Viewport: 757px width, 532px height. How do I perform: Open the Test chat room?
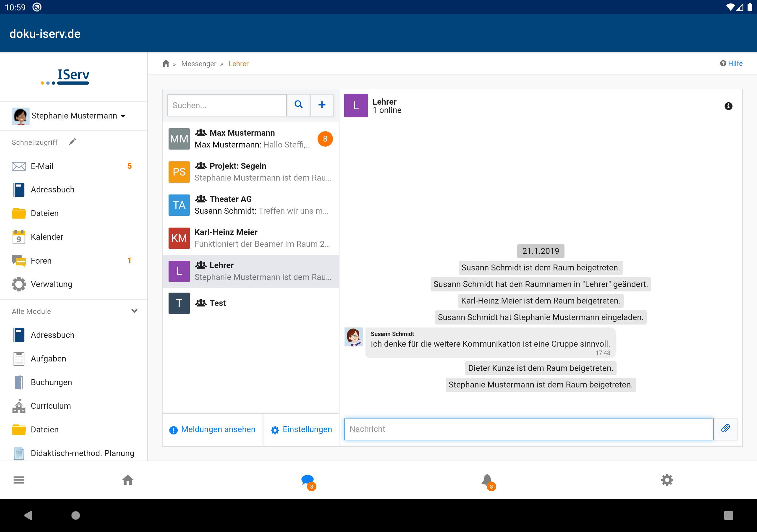(250, 303)
